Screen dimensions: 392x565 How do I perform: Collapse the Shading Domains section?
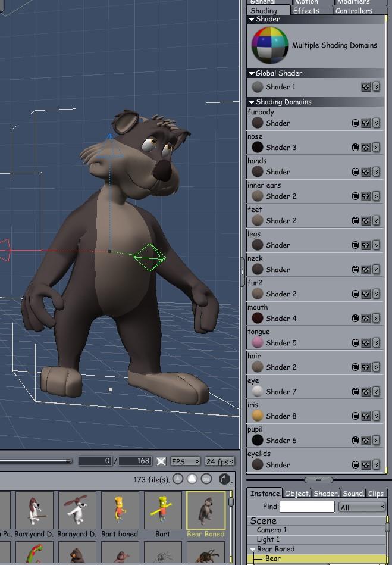252,102
